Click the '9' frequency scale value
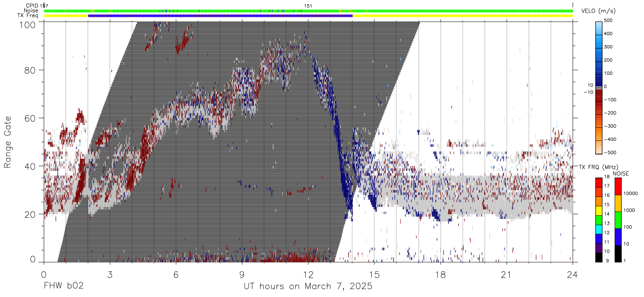644x297 pixels. click(607, 261)
